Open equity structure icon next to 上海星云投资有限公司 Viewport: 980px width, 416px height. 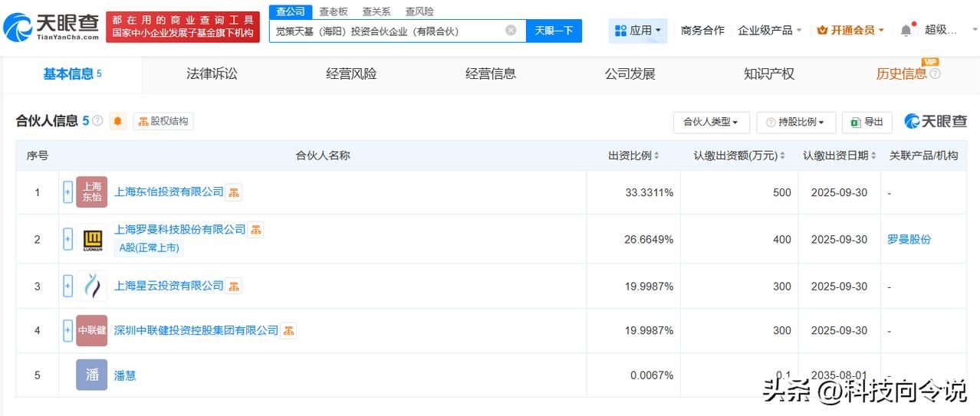234,286
